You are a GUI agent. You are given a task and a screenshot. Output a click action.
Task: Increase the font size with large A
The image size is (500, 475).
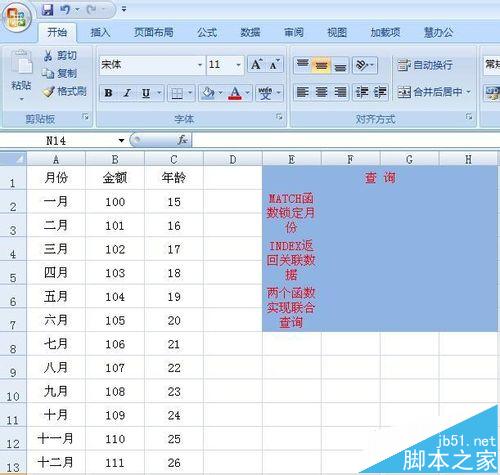(x=256, y=64)
